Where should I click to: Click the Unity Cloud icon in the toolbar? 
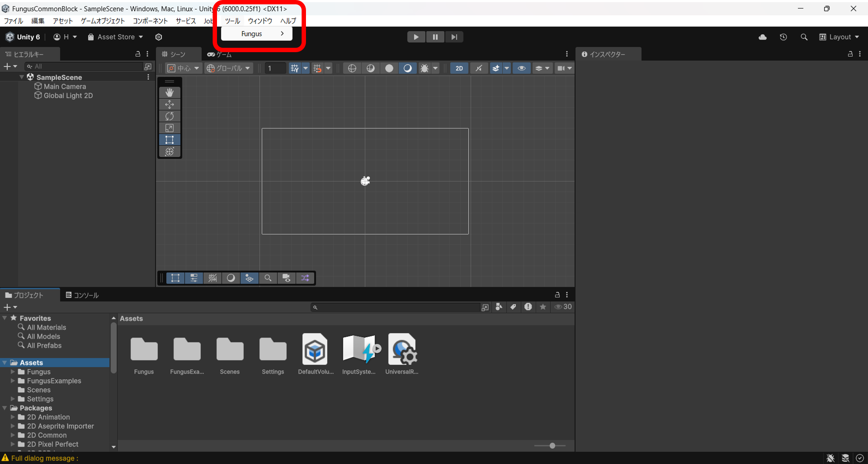click(x=763, y=37)
